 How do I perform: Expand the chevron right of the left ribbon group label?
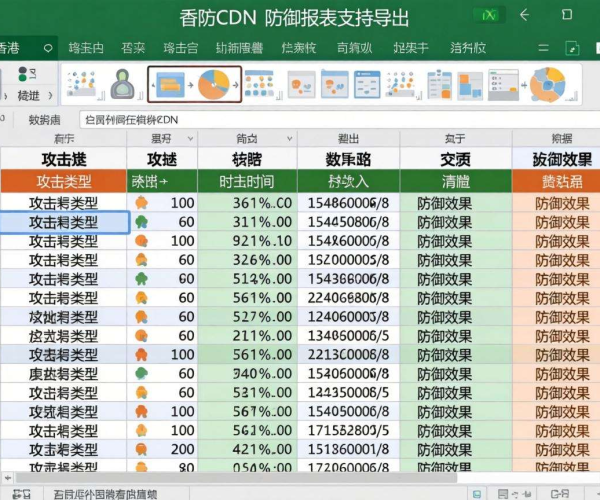51,96
